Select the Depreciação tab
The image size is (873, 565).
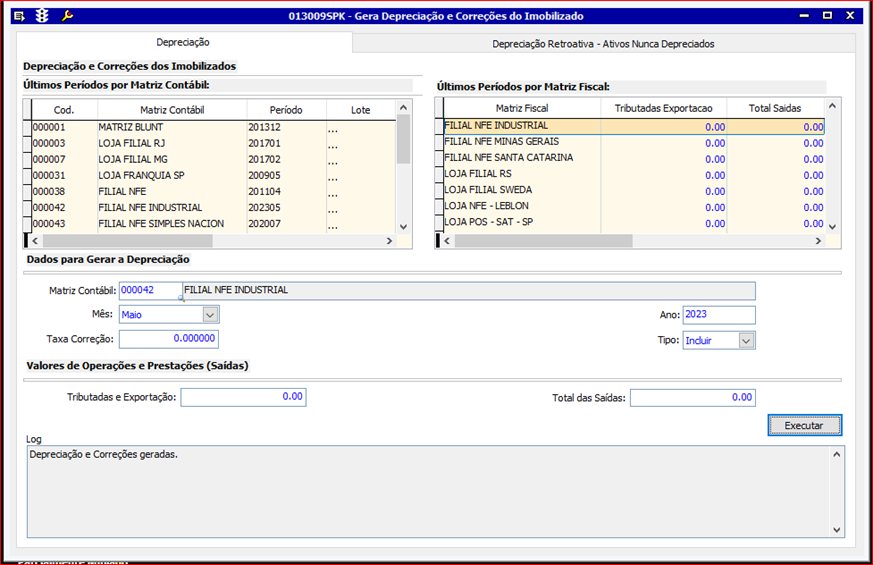click(x=184, y=42)
